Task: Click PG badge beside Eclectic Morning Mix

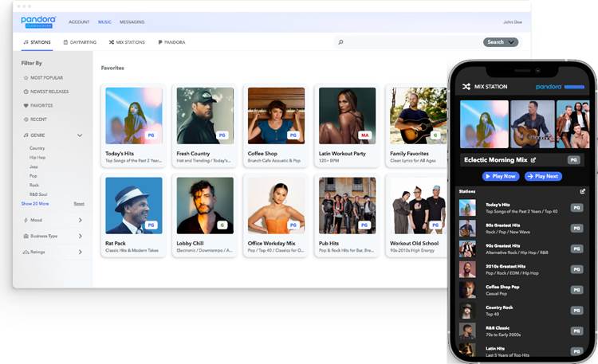Action: pos(573,160)
